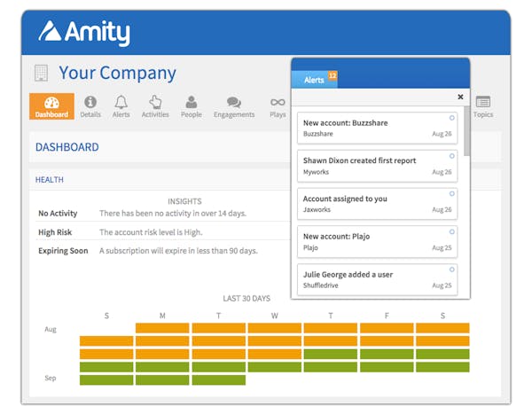
Task: Open the Alerts bell icon
Action: coord(121,102)
